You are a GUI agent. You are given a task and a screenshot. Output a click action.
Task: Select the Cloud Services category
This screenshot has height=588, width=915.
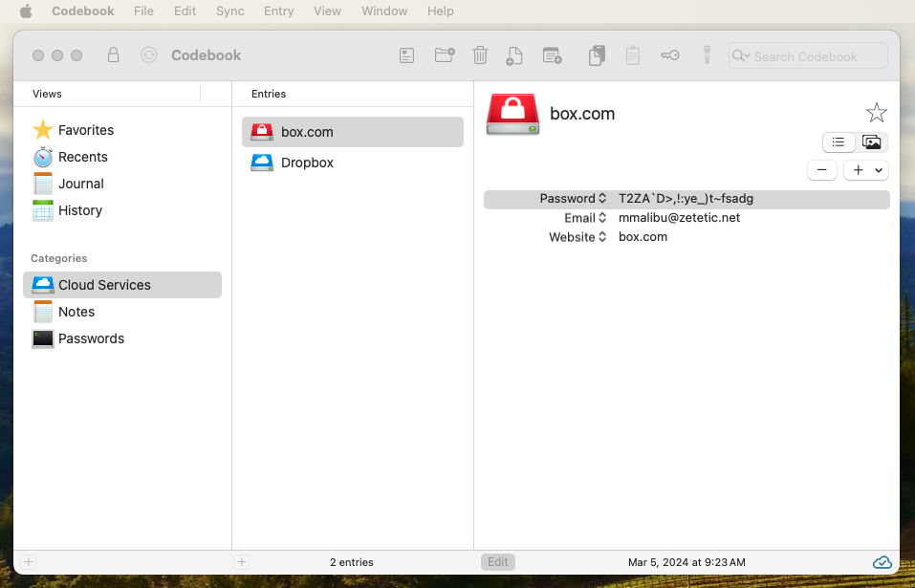[122, 285]
